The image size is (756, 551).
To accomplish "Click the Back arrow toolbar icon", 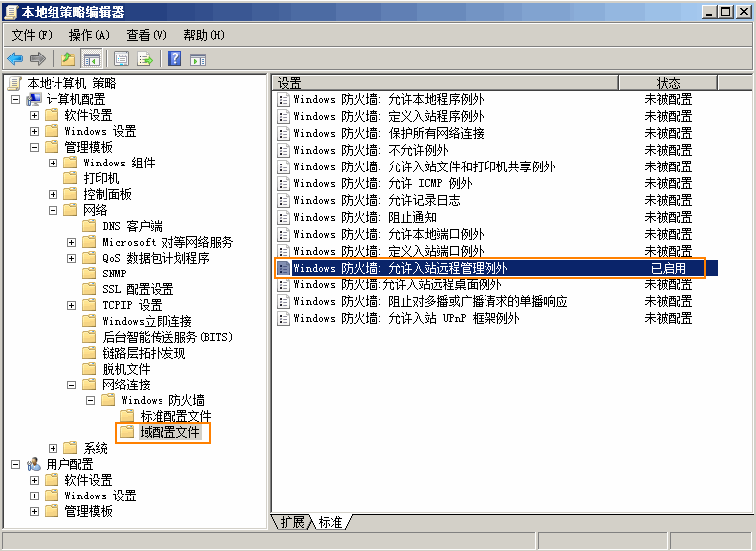I will 15,59.
